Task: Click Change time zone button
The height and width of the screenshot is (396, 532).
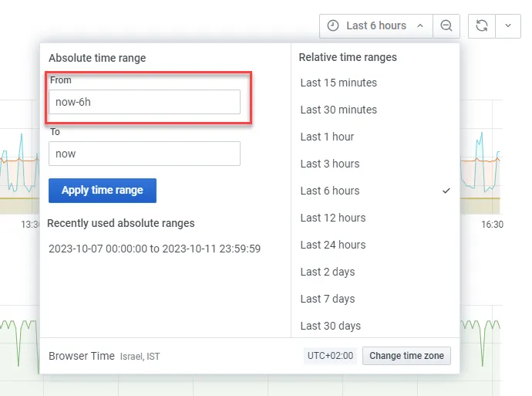Action: (x=406, y=356)
